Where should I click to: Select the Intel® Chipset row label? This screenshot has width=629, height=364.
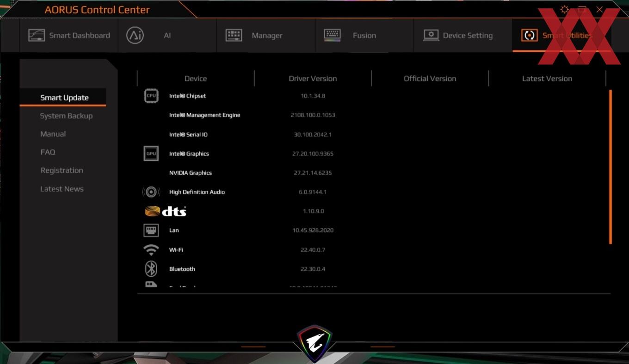187,96
